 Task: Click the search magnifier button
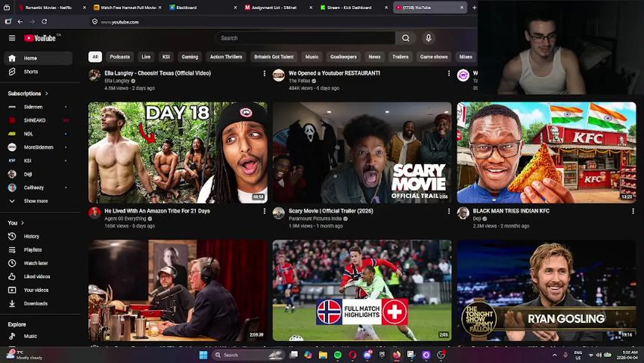tap(406, 38)
